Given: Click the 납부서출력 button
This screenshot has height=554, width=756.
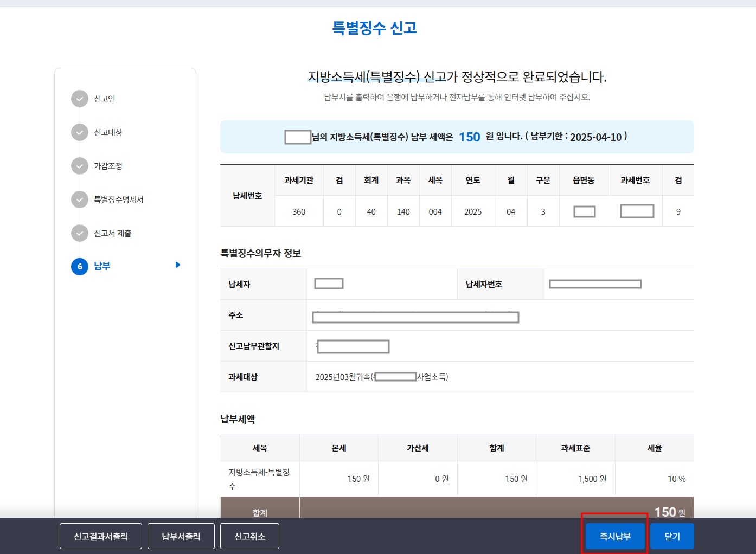Looking at the screenshot, I should click(181, 536).
